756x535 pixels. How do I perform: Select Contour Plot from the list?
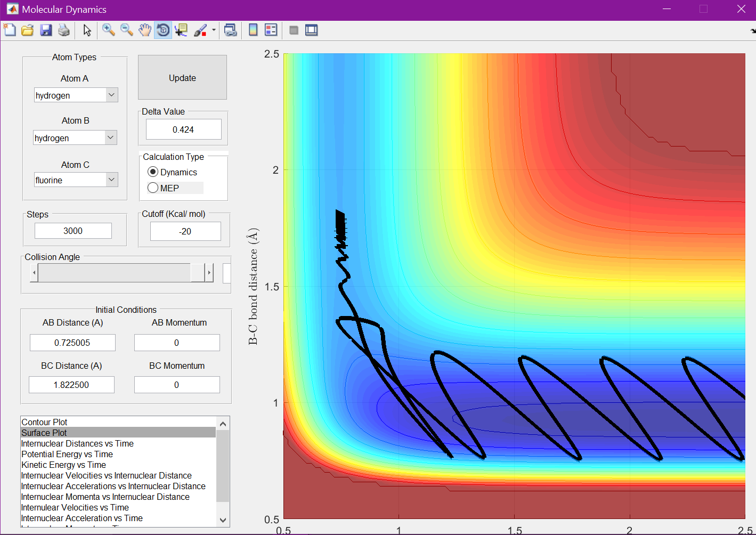coord(45,422)
